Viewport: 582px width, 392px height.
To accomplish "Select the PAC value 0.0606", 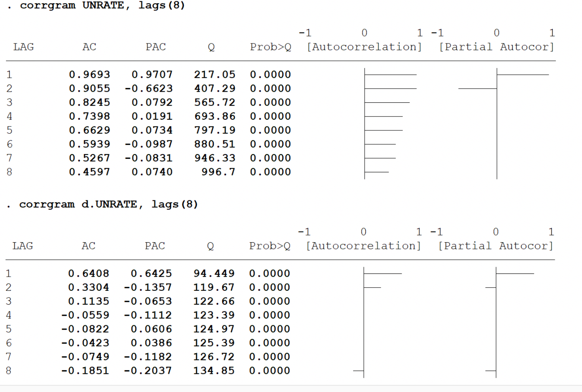I will click(x=151, y=329).
